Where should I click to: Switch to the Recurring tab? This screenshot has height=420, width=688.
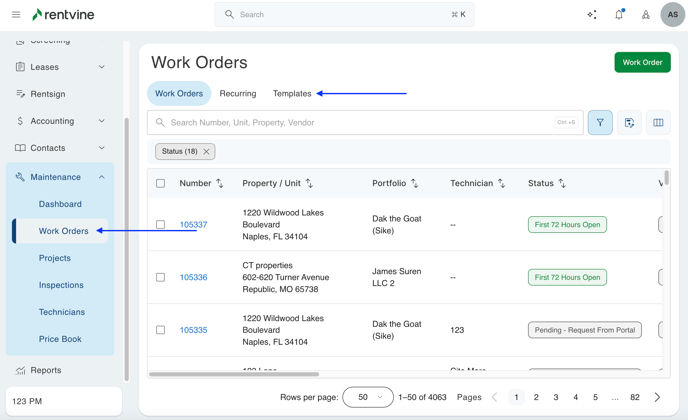coord(238,94)
